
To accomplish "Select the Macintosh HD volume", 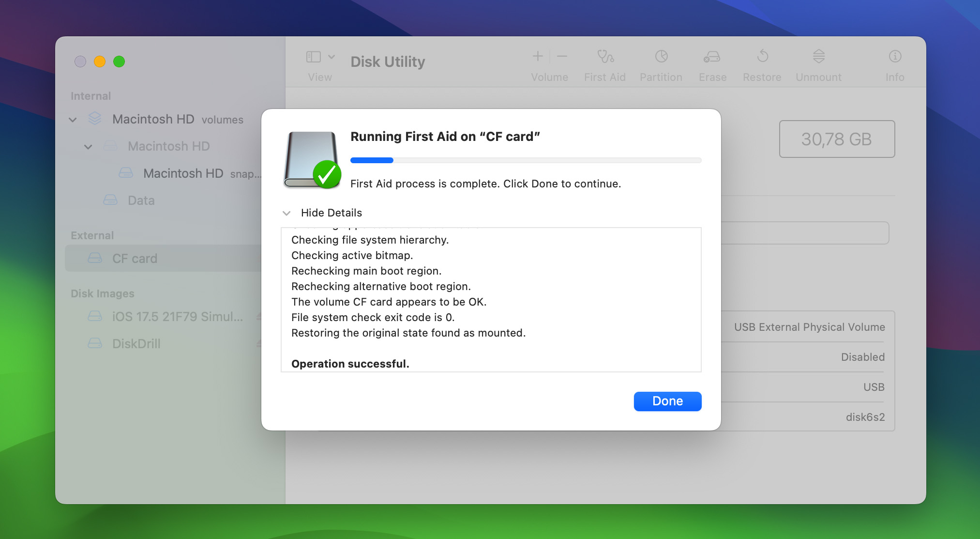I will [x=168, y=145].
